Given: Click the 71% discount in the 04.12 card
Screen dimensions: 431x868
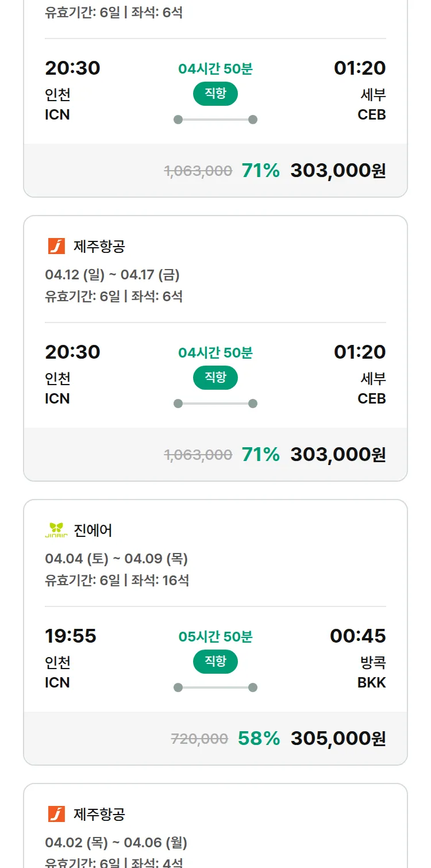Looking at the screenshot, I should [x=260, y=454].
